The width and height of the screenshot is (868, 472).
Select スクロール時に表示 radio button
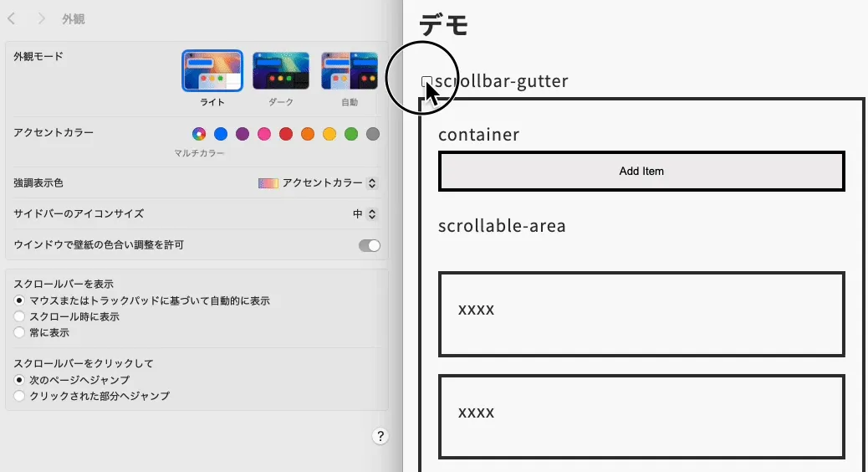tap(19, 317)
